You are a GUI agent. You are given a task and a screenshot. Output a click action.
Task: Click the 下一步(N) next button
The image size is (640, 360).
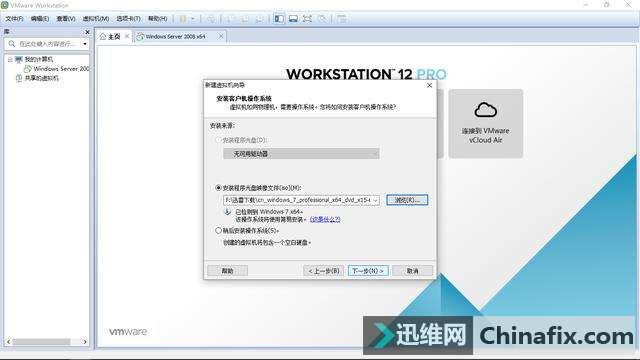coord(368,271)
